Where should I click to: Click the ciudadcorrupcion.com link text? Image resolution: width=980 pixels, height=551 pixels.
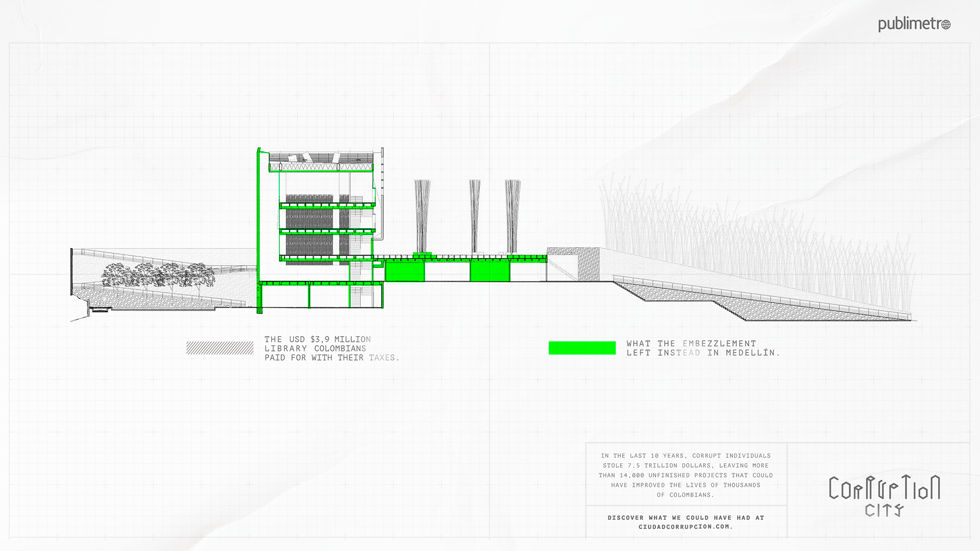685,527
